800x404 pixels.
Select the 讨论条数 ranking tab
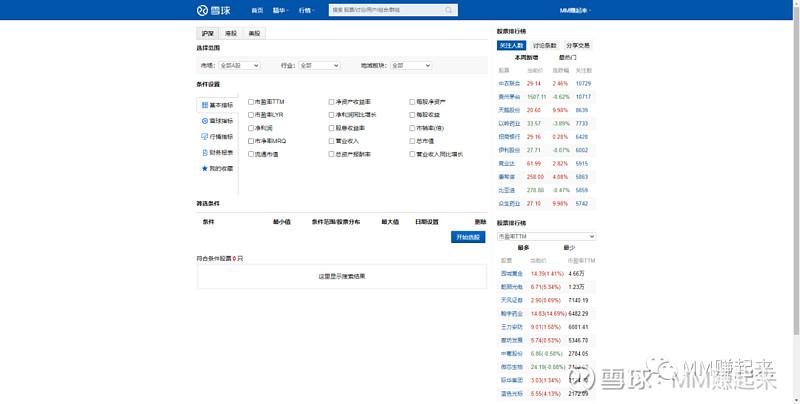(544, 45)
